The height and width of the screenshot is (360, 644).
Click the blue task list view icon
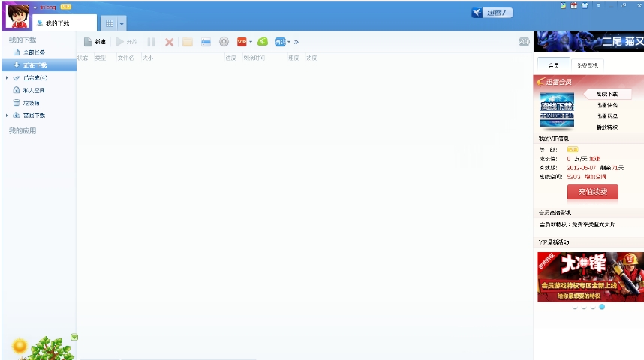coord(206,42)
